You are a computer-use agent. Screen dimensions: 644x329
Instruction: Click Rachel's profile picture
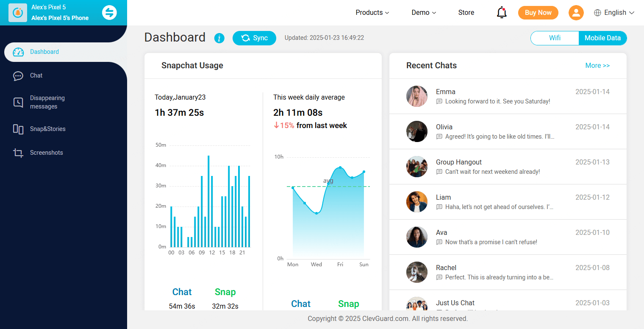tap(417, 272)
